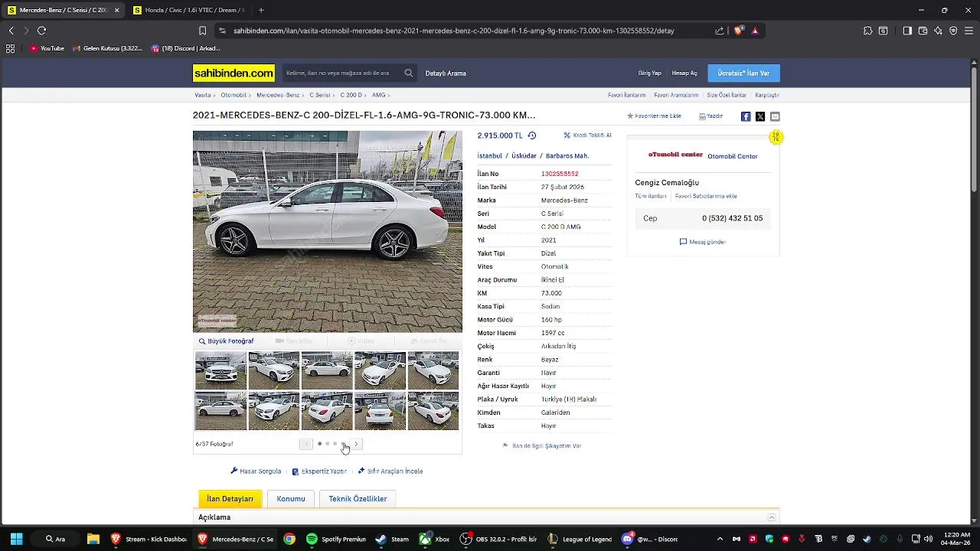Open Spotify Premium from taskbar
This screenshot has height=551, width=980.
pyautogui.click(x=335, y=539)
